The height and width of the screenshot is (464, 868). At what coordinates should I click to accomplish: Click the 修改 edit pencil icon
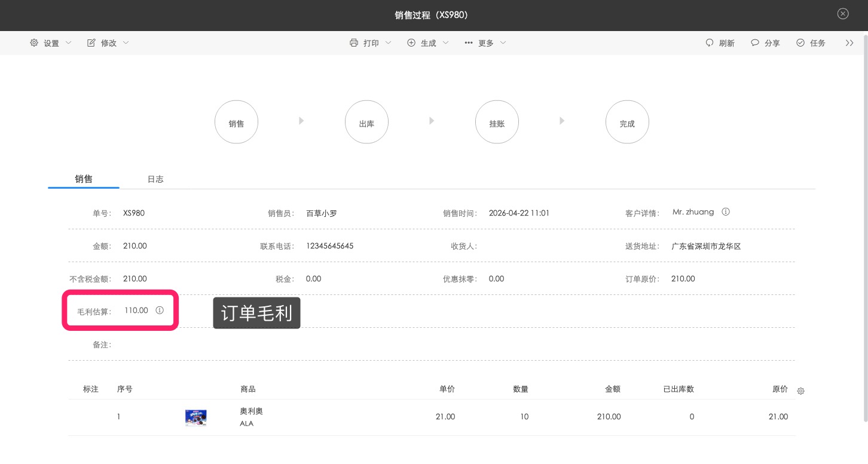pyautogui.click(x=91, y=43)
